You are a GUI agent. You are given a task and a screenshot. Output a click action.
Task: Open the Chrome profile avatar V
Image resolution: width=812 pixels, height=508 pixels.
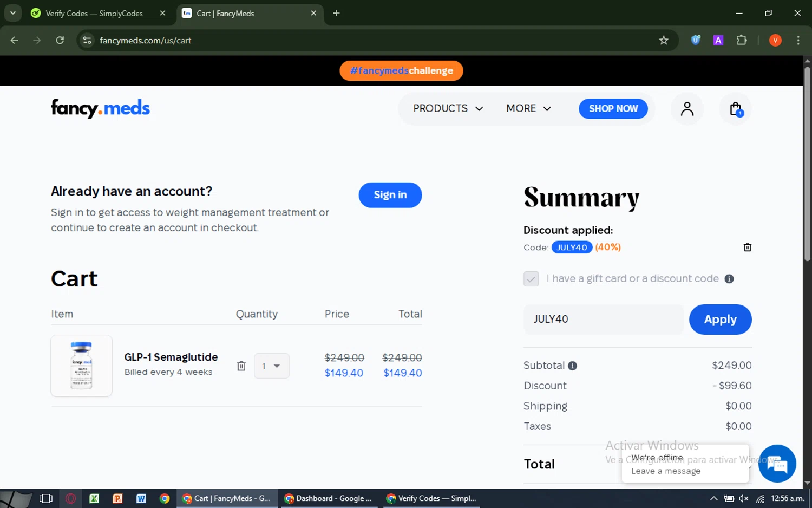[775, 40]
